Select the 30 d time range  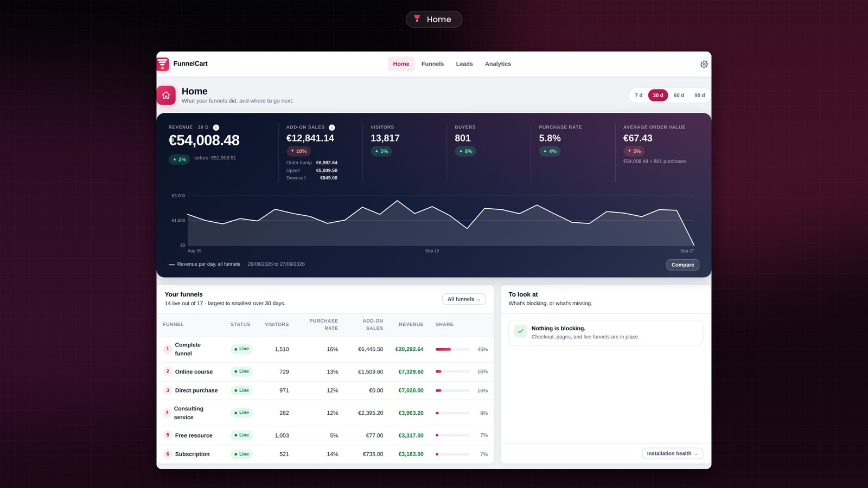658,95
